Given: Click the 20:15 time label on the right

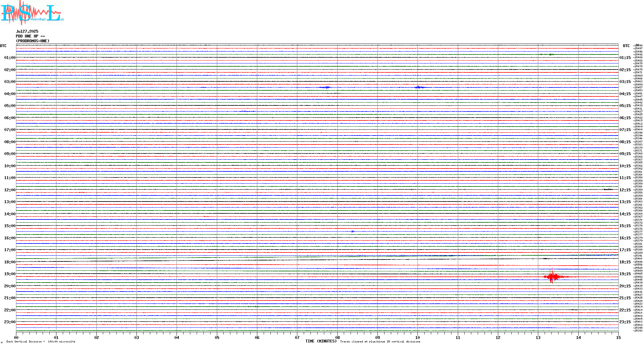Looking at the screenshot, I should (x=625, y=286).
